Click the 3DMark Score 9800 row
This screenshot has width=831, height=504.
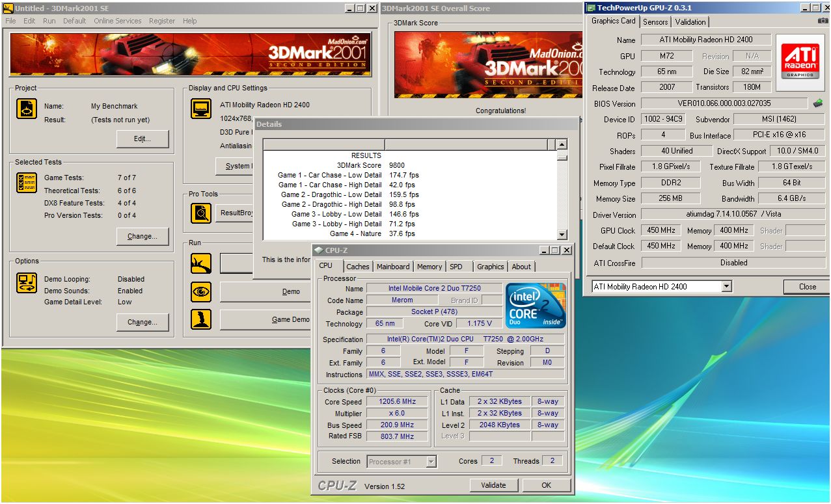pyautogui.click(x=410, y=165)
